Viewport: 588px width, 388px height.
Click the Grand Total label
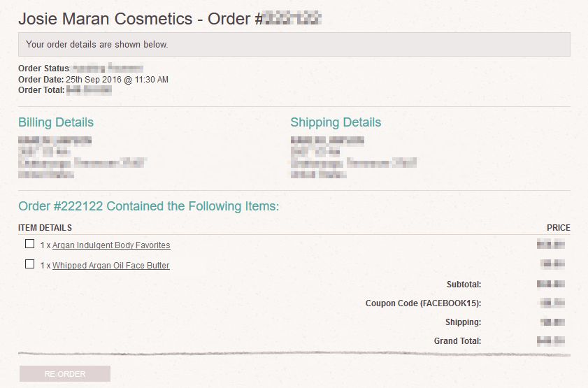point(457,341)
